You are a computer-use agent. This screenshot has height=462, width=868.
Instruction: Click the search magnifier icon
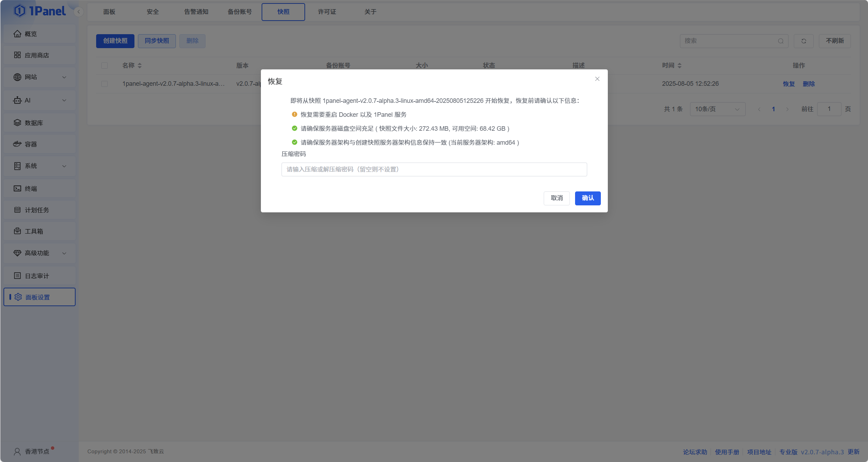click(781, 41)
